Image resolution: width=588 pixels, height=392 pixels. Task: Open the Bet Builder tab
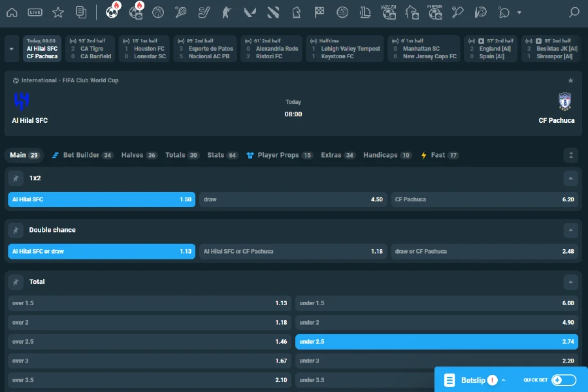(82, 155)
